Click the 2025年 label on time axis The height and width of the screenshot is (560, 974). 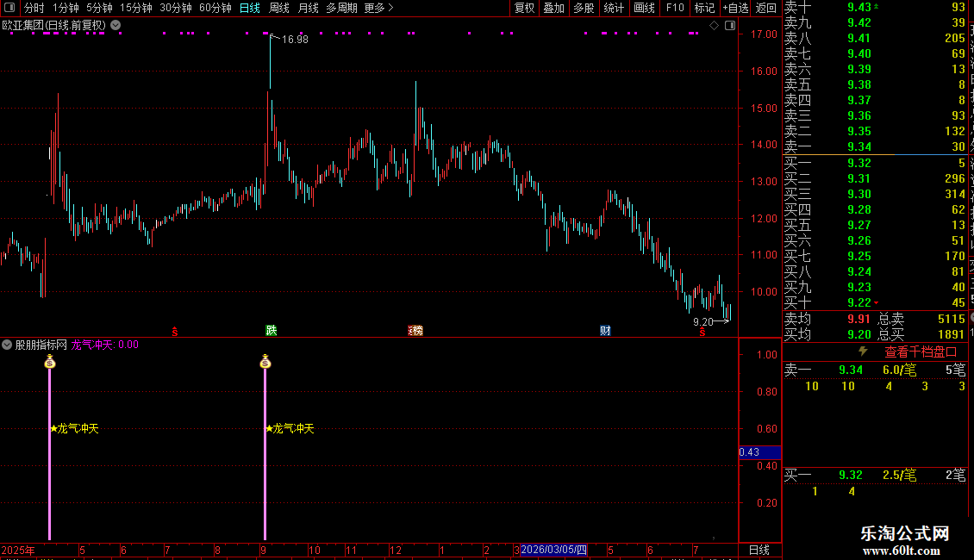[18, 550]
